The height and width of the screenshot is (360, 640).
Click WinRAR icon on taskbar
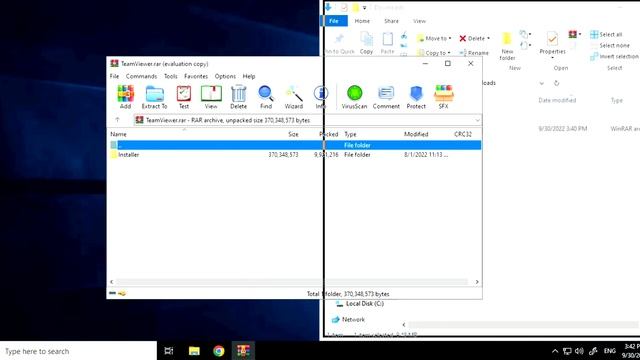tap(243, 351)
